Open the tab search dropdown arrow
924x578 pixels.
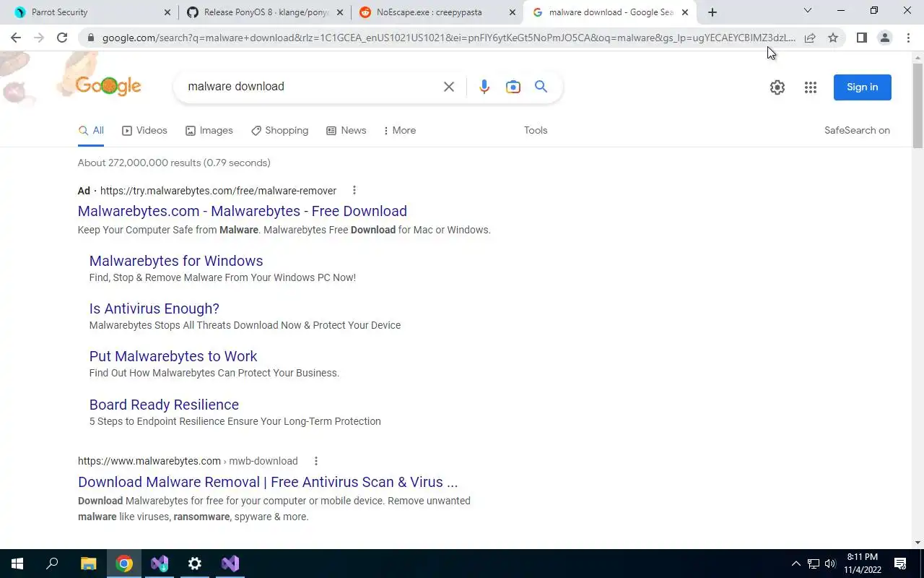pos(808,11)
